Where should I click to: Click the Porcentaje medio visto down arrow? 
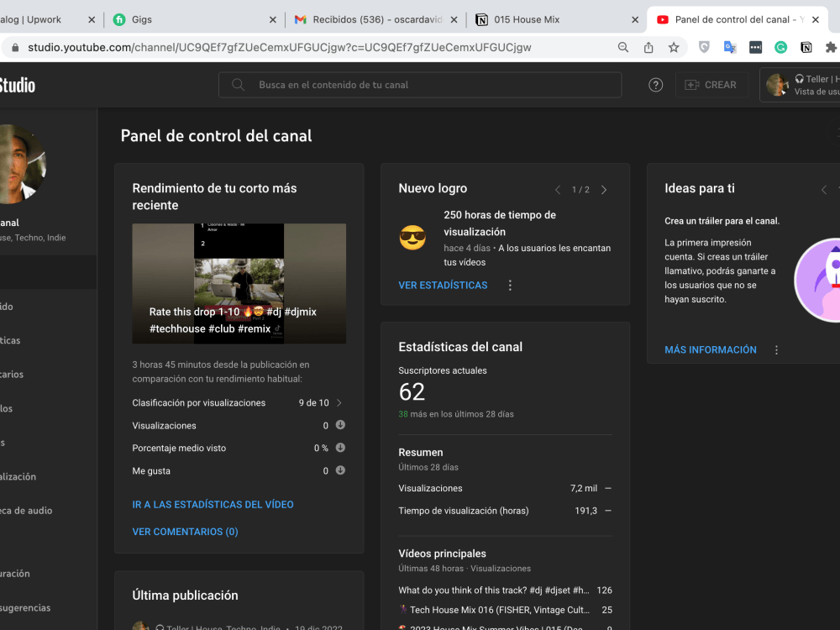(340, 448)
